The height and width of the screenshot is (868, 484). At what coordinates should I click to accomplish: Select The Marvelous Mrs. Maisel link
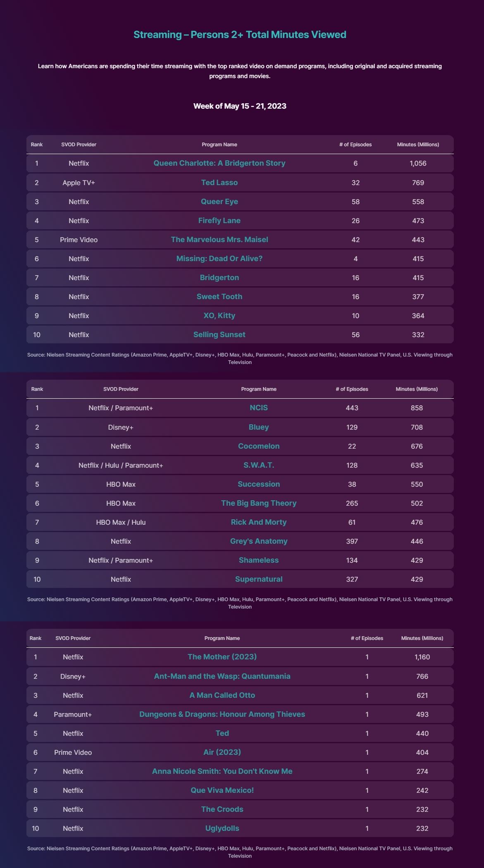pyautogui.click(x=219, y=240)
